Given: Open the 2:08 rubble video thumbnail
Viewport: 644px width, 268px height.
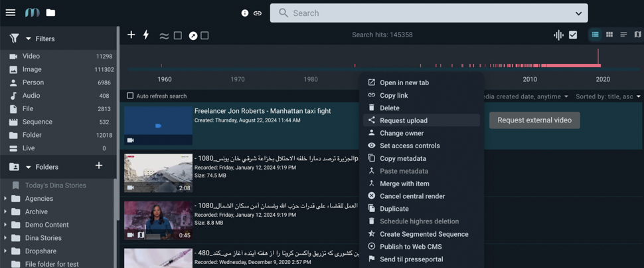Looking at the screenshot, I should pos(158,173).
